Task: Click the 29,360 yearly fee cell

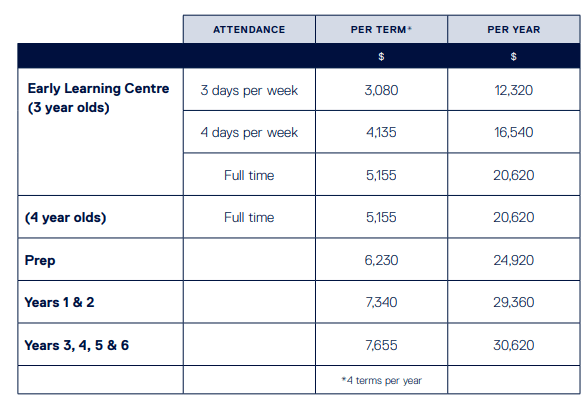Action: coord(513,302)
